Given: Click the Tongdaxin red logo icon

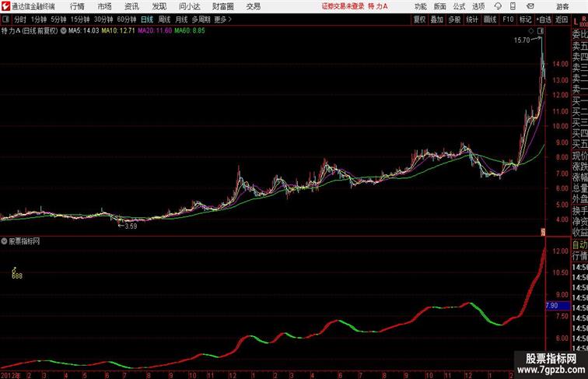Looking at the screenshot, I should point(5,6).
